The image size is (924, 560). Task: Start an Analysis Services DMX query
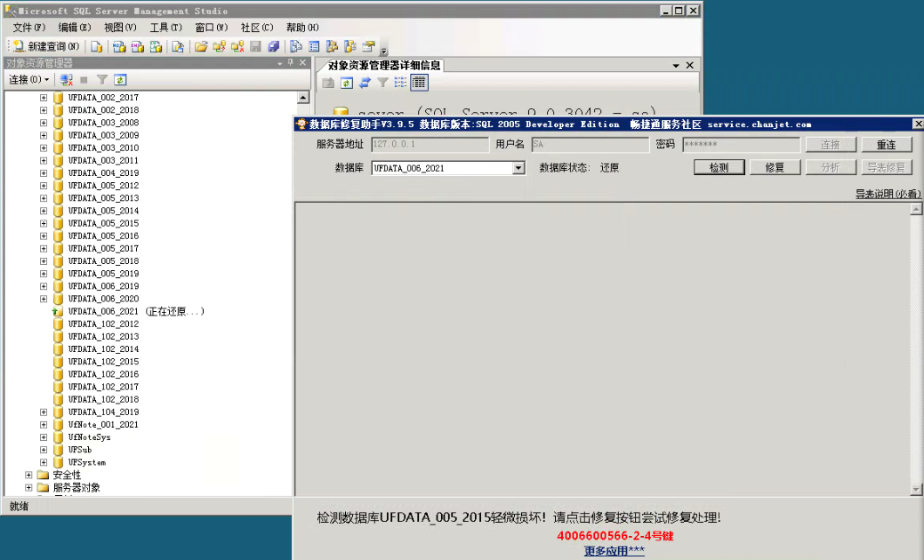pos(137,46)
